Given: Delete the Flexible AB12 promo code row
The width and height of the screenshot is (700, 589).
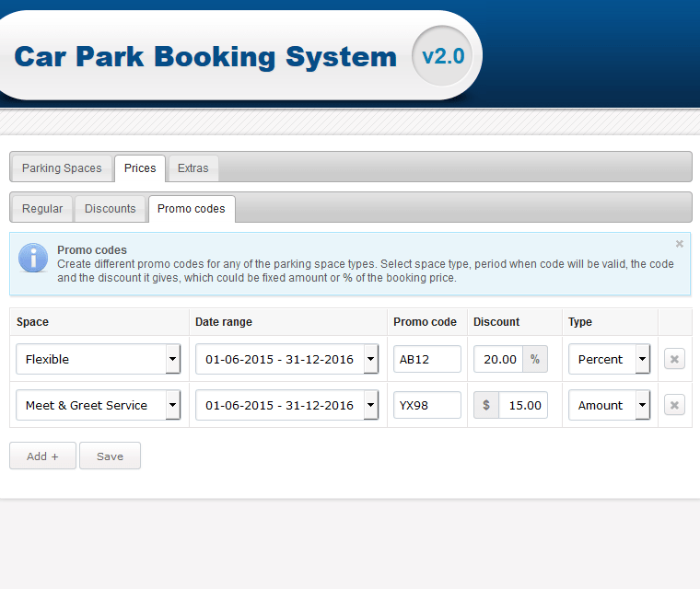Looking at the screenshot, I should click(x=674, y=359).
